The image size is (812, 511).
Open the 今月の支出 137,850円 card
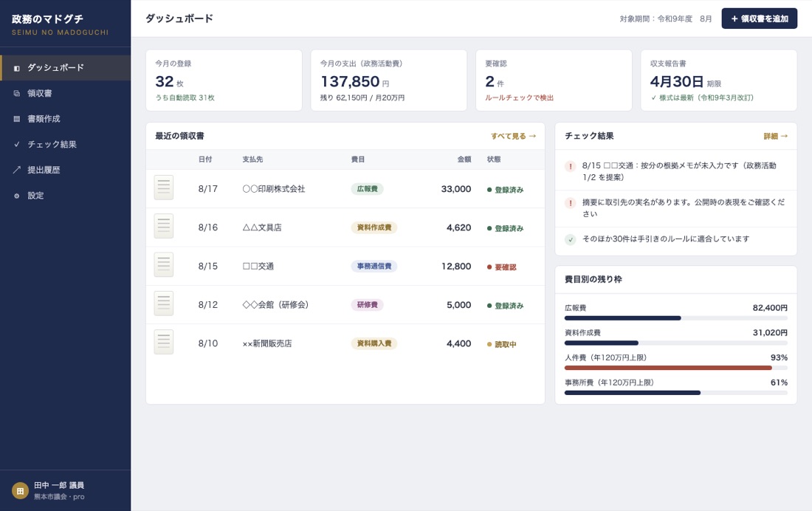388,80
